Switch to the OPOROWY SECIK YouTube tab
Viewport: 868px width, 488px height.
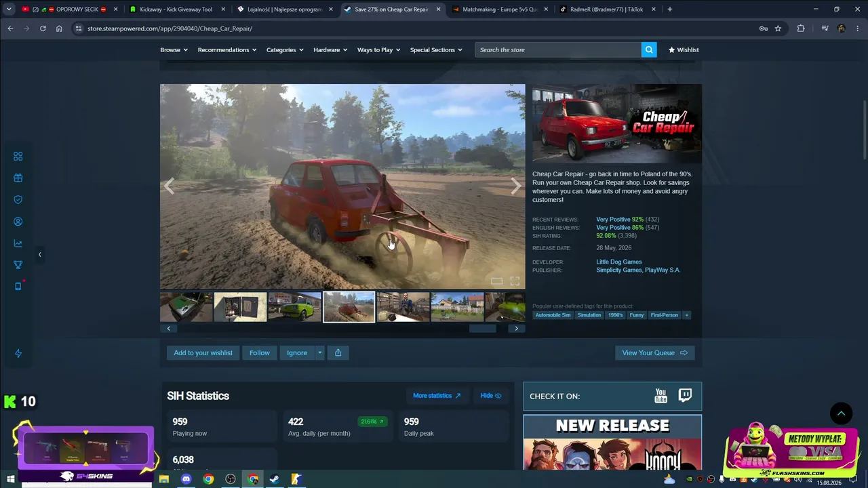(x=68, y=9)
